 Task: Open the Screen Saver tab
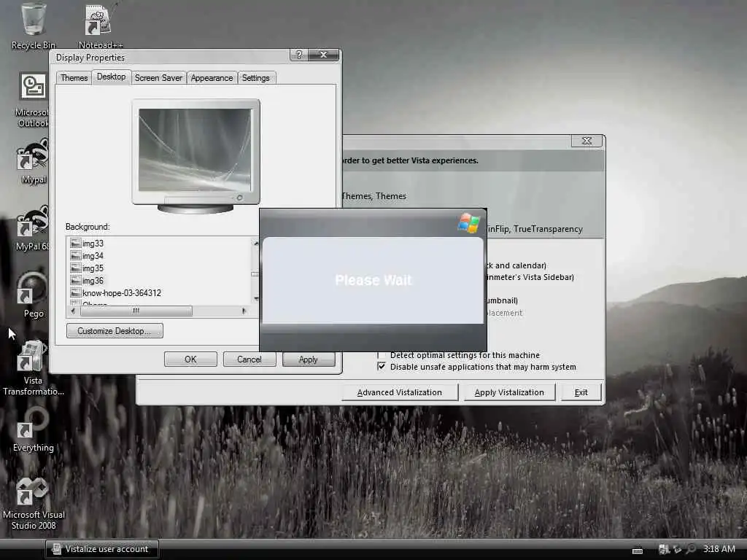[x=158, y=77]
